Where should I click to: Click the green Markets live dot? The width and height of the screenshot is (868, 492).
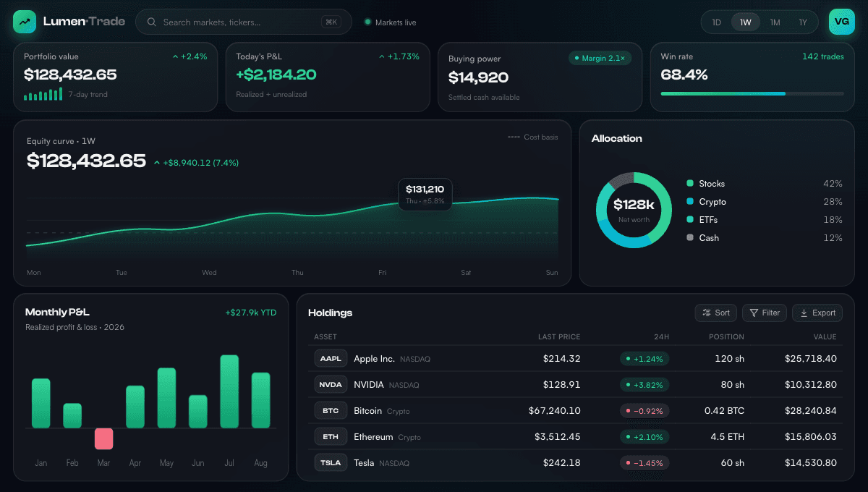pyautogui.click(x=367, y=22)
